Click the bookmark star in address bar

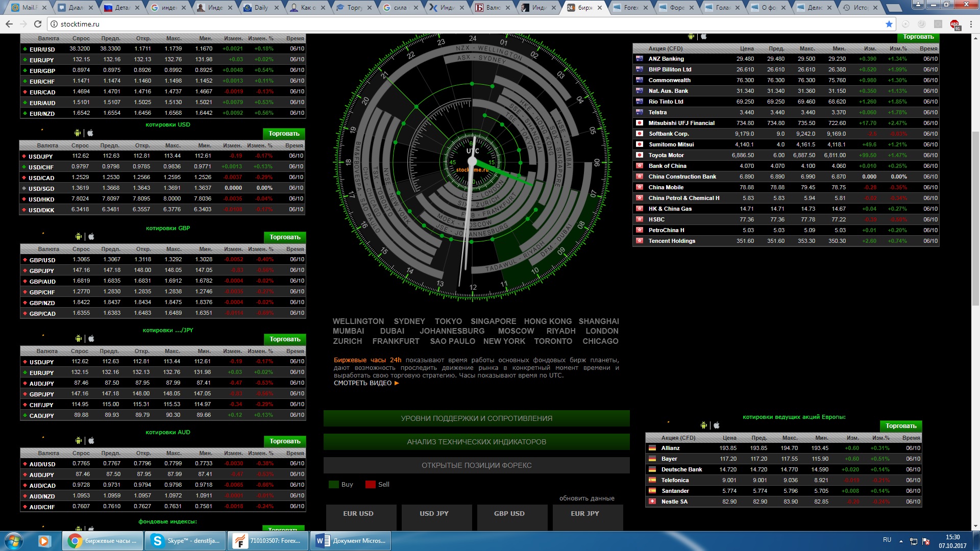889,24
